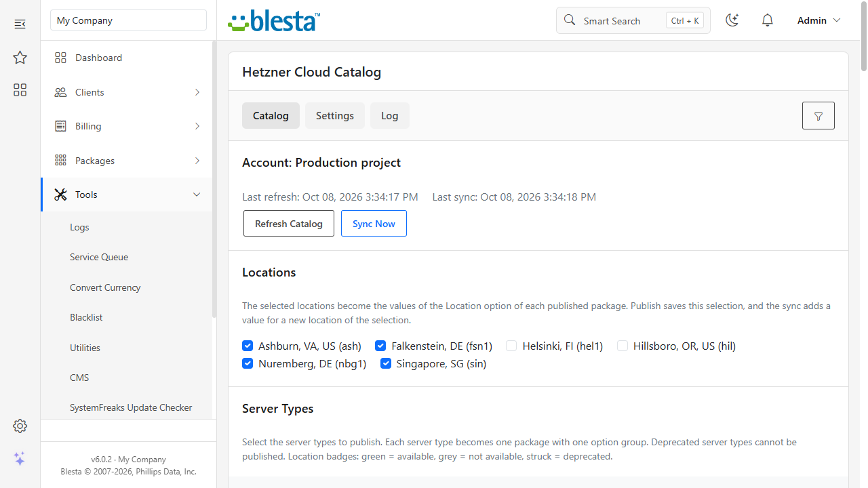Click the apps grid icon in the left rail

coord(20,90)
